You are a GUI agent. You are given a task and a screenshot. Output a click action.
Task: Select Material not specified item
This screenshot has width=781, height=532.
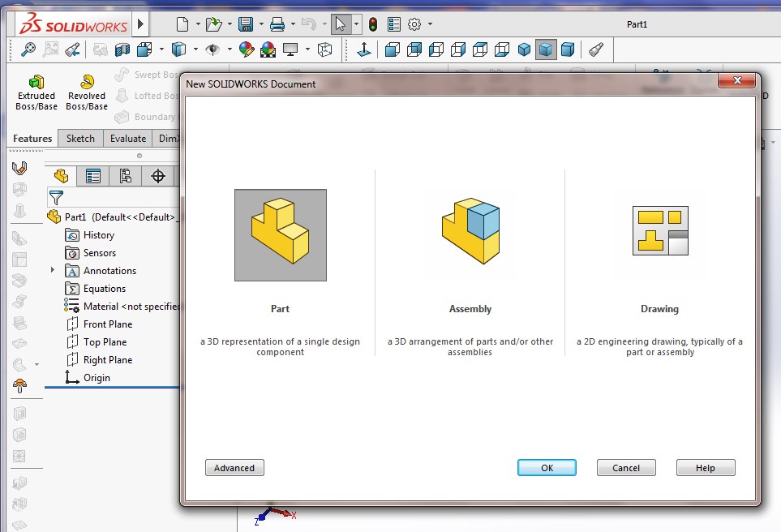[x=122, y=307]
